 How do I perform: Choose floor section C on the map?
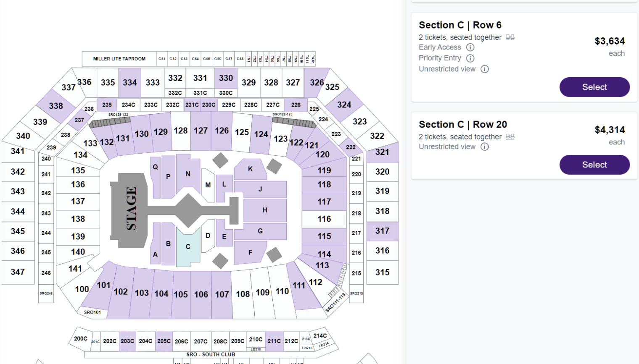pos(188,247)
